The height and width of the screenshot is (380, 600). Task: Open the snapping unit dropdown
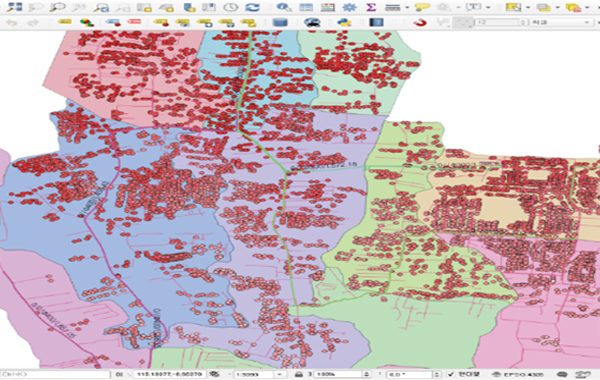pos(561,22)
